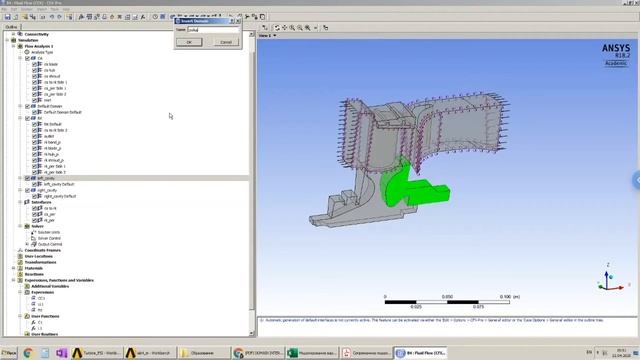Collapse the Solver tree node

coord(20,226)
